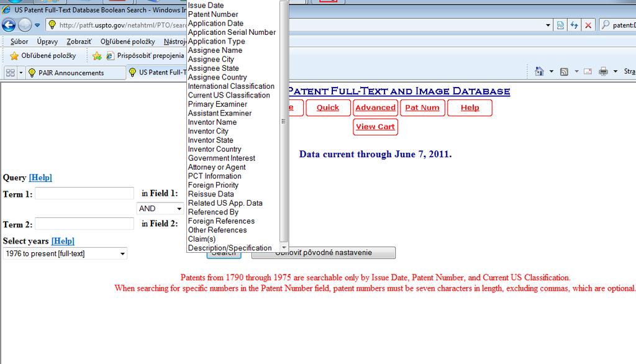636x364 pixels.
Task: Click the Read Mail icon
Action: tap(588, 71)
